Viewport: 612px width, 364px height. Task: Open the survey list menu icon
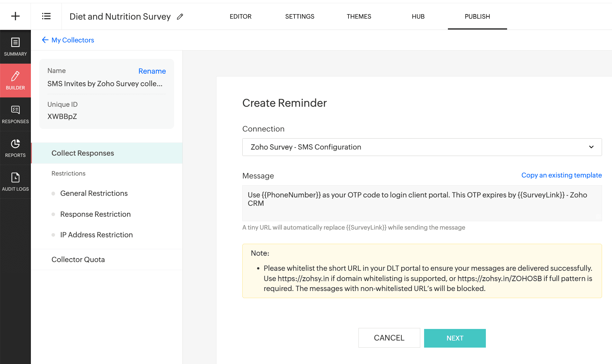coord(46,16)
